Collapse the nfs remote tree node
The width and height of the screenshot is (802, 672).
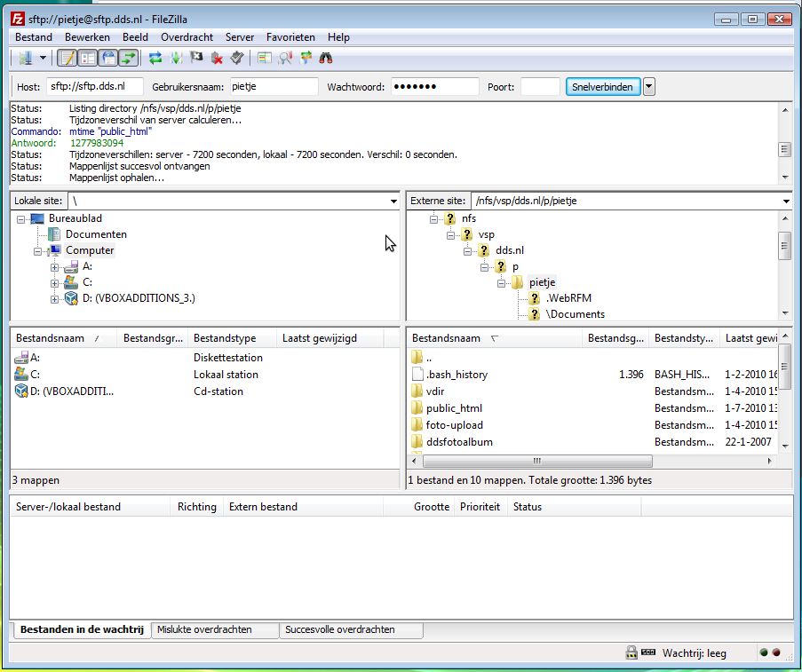point(433,219)
